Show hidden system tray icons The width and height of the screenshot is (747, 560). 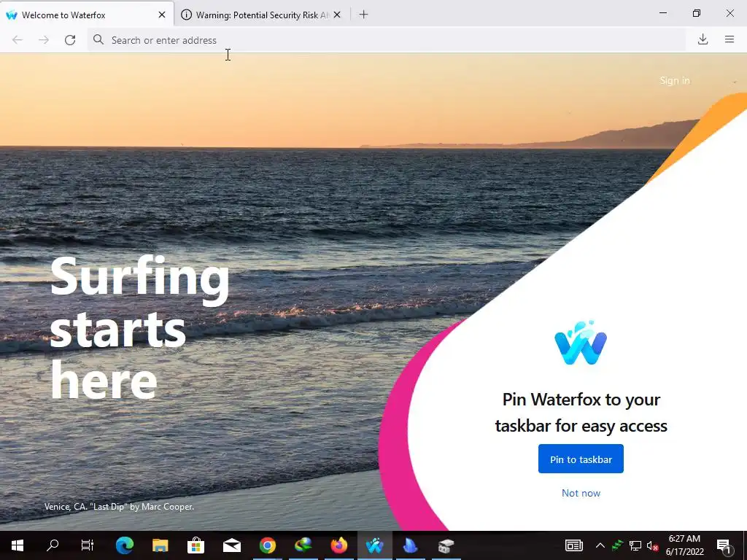(x=600, y=545)
